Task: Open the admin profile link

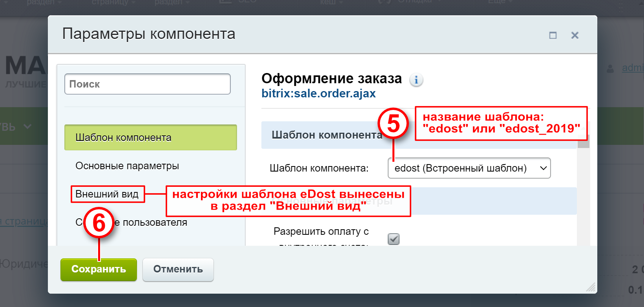Action: pos(633,68)
